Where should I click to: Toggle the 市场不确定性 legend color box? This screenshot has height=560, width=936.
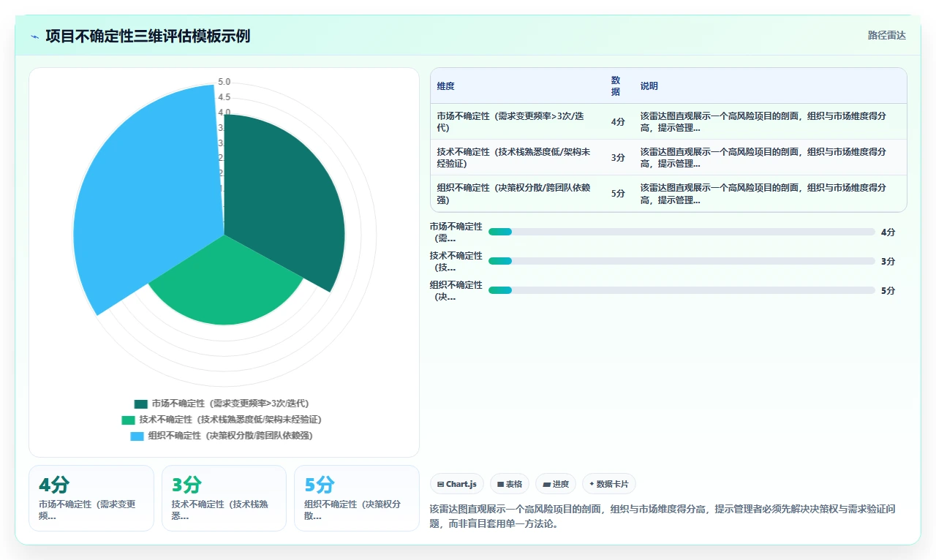141,404
